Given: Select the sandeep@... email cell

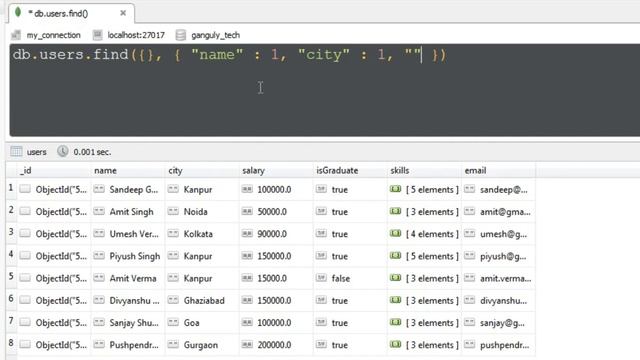Looking at the screenshot, I should click(x=498, y=189).
